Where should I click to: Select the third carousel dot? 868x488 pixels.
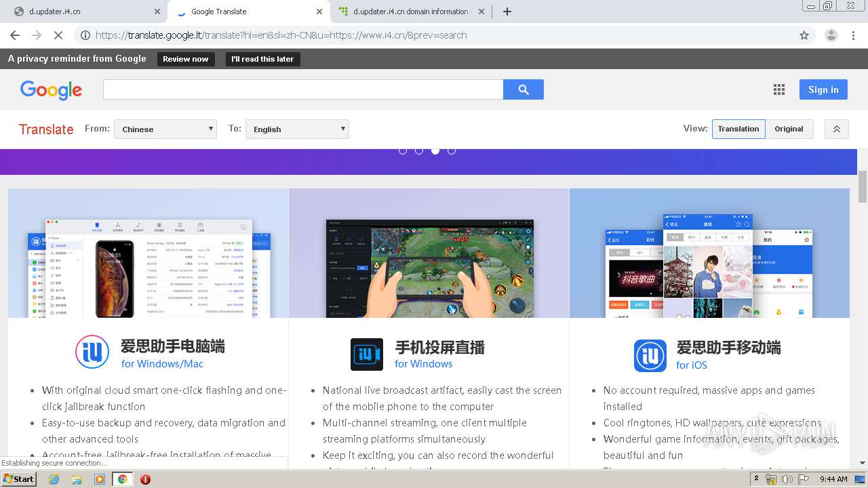(x=435, y=150)
